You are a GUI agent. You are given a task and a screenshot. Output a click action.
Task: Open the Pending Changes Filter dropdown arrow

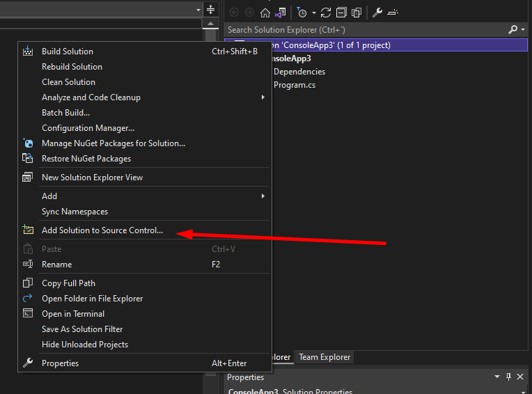pyautogui.click(x=313, y=13)
